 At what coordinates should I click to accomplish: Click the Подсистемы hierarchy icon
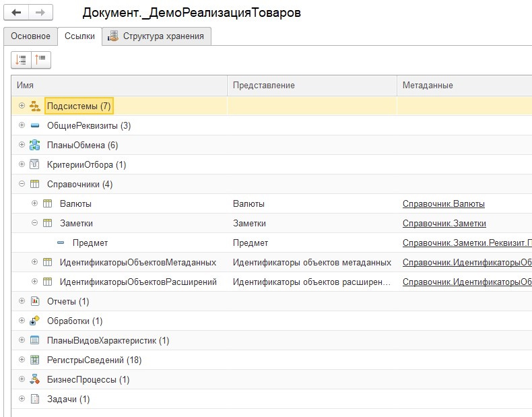pos(35,106)
